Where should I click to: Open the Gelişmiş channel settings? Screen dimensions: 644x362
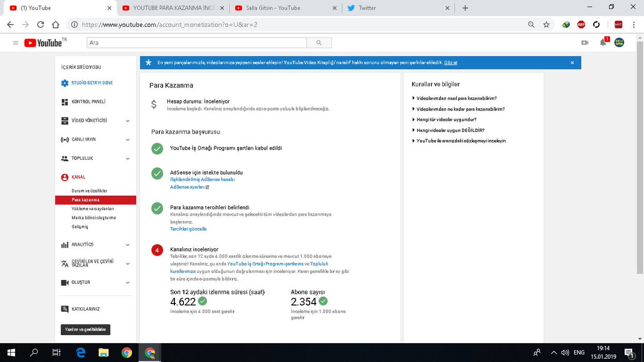point(79,227)
